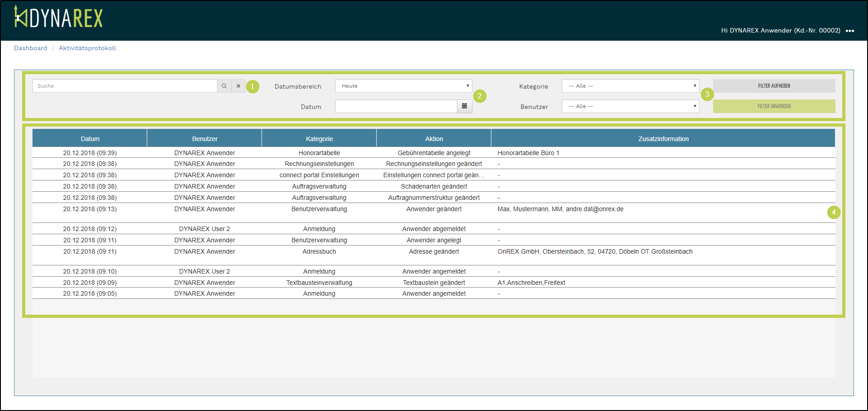Click the magnifier search icon
This screenshot has height=411, width=868.
[224, 86]
